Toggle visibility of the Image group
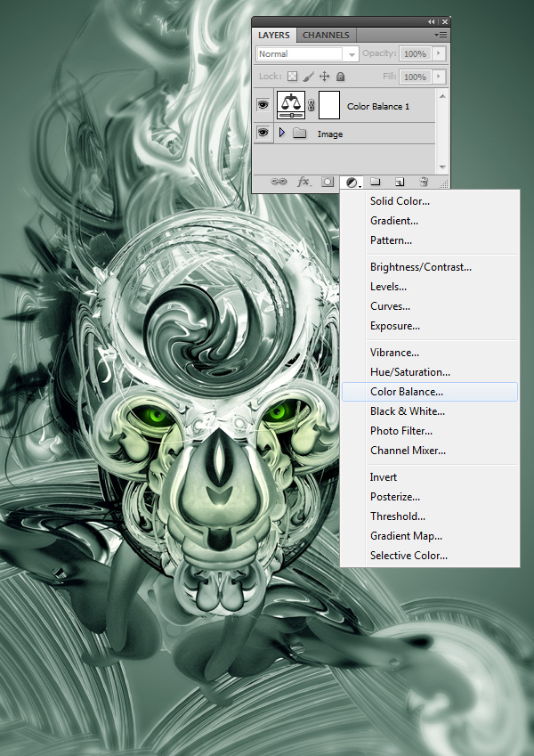This screenshot has height=756, width=534. (263, 134)
